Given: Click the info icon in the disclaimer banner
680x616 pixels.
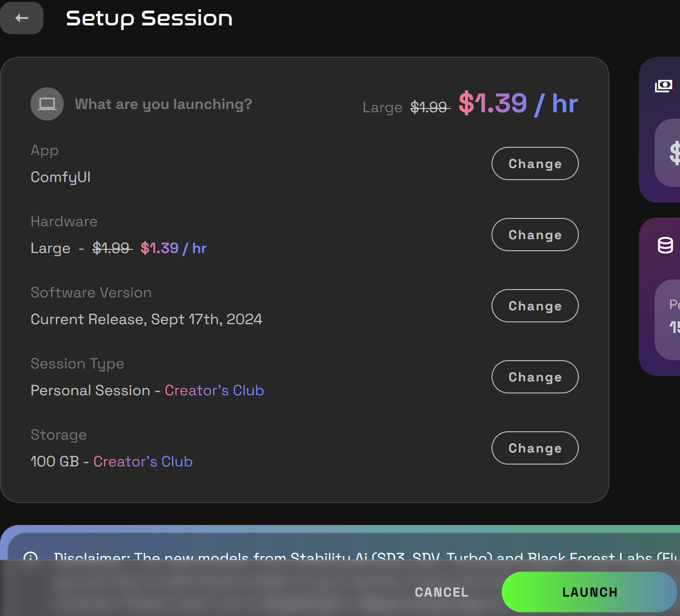Looking at the screenshot, I should point(30,557).
